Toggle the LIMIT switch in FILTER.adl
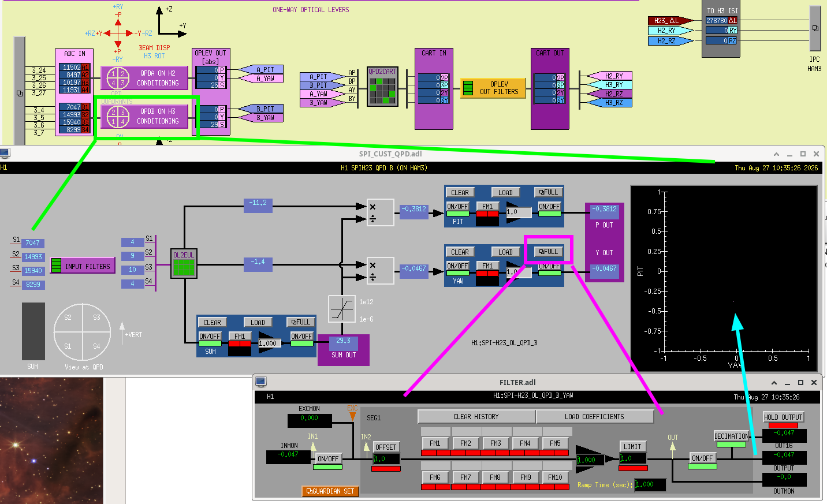827x504 pixels. pos(632,446)
